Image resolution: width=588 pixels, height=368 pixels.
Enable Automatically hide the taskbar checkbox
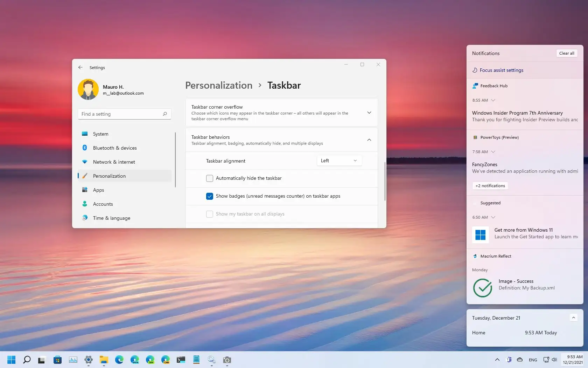(x=210, y=178)
